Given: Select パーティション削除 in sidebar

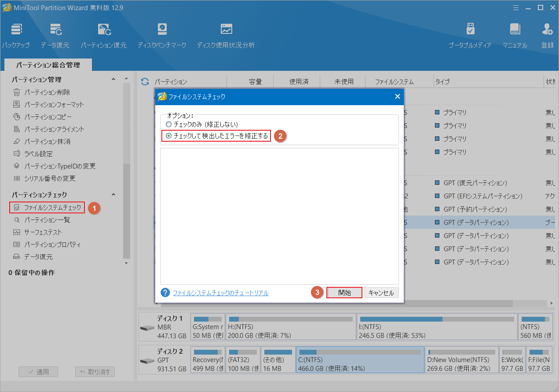Looking at the screenshot, I should 47,92.
